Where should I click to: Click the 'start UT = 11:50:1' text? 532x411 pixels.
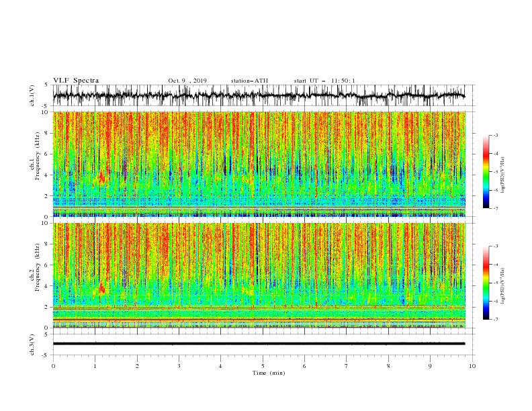(324, 81)
